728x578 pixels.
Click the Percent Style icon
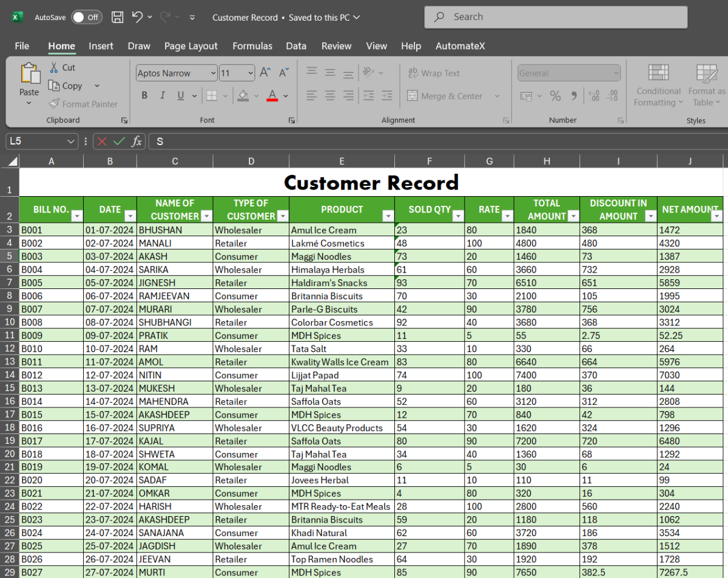point(555,96)
